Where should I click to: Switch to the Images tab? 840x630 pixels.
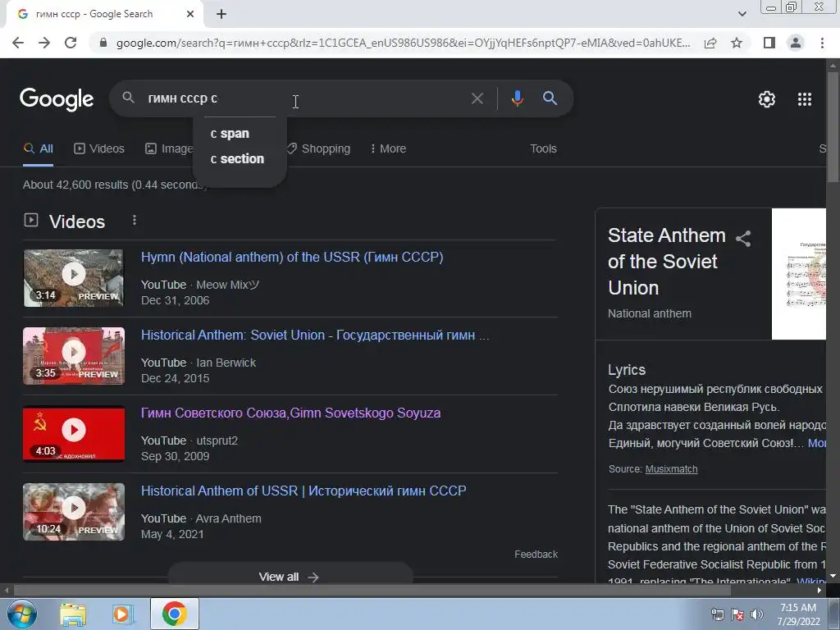tap(169, 149)
